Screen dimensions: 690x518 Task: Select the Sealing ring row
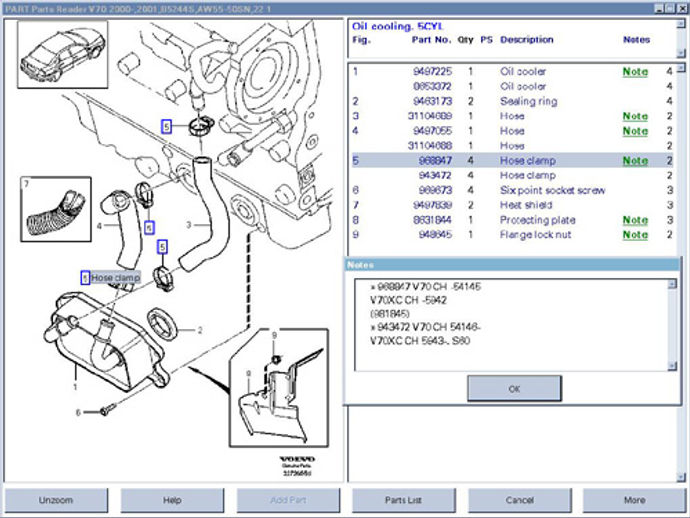(x=512, y=101)
